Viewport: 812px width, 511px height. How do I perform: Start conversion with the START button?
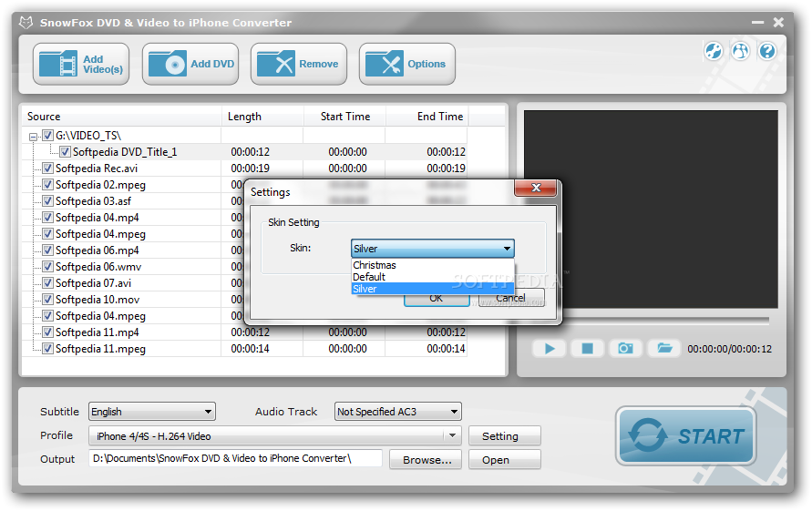coord(685,436)
